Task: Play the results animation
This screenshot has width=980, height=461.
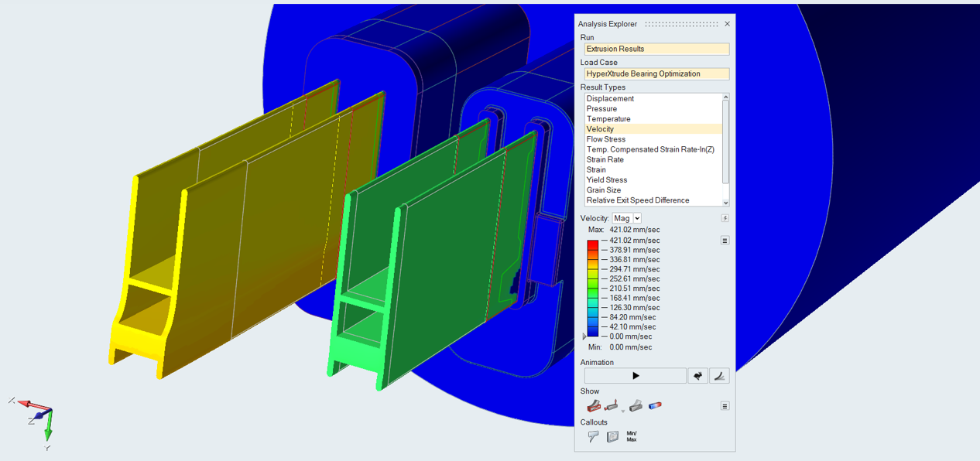Action: [x=635, y=376]
